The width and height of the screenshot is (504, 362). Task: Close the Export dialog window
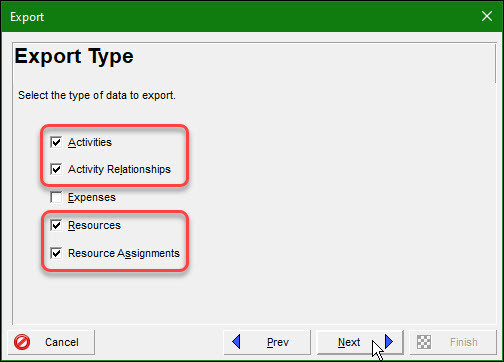tap(487, 16)
